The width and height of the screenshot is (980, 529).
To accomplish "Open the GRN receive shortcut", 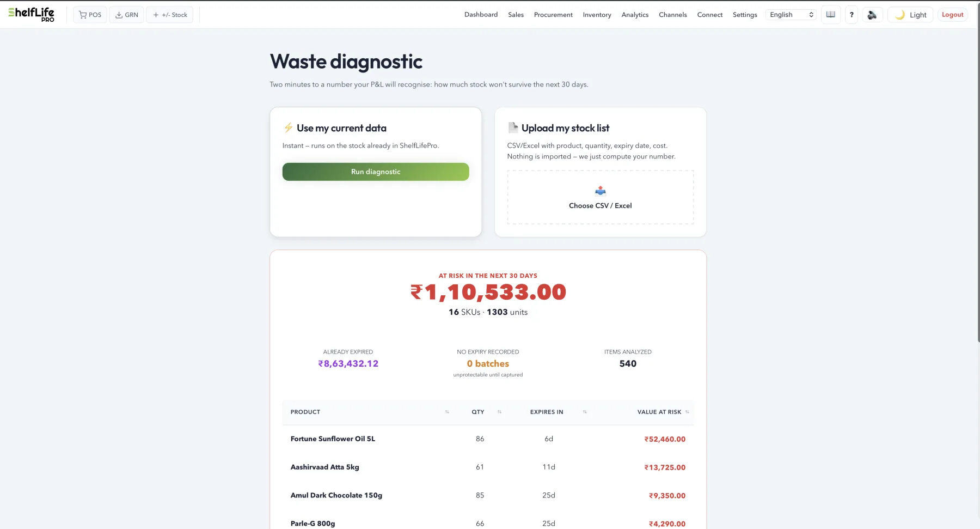I will point(127,15).
